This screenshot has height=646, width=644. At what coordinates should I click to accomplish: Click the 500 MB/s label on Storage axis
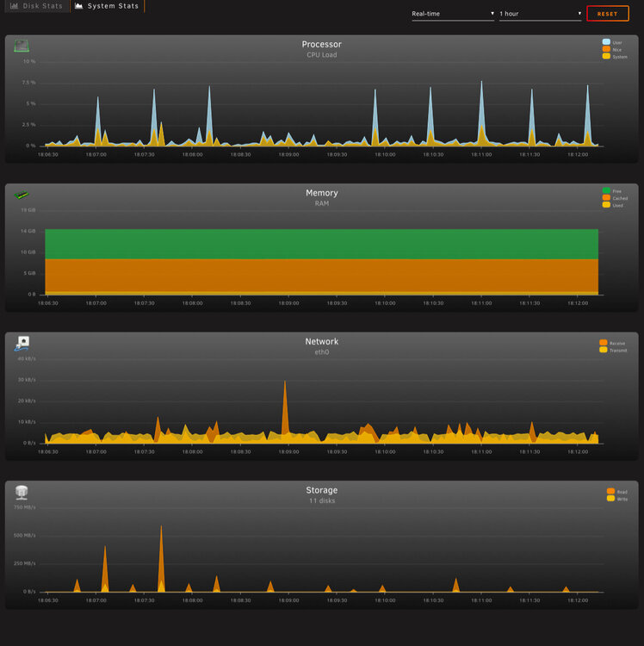[24, 536]
